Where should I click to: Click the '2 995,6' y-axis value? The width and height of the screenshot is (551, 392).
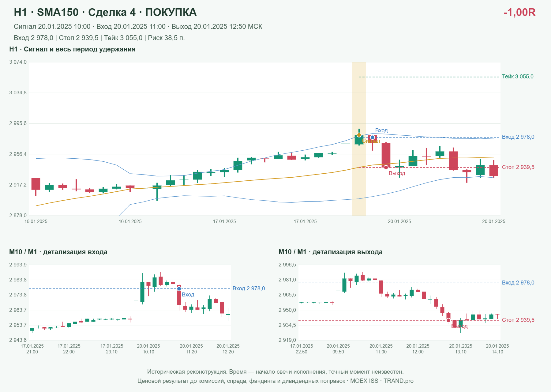click(18, 123)
